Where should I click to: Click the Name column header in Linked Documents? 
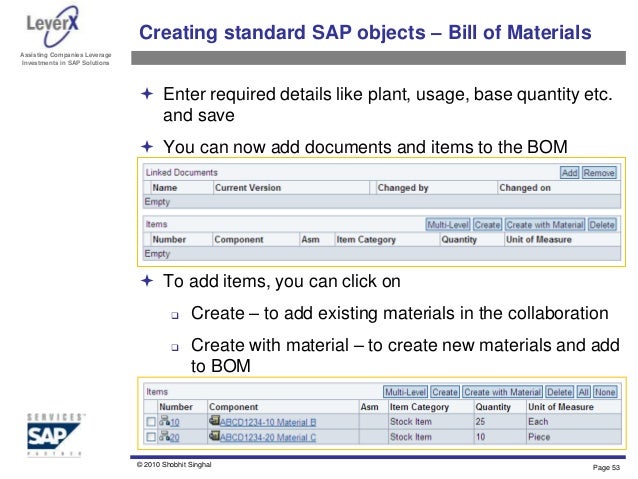165,188
